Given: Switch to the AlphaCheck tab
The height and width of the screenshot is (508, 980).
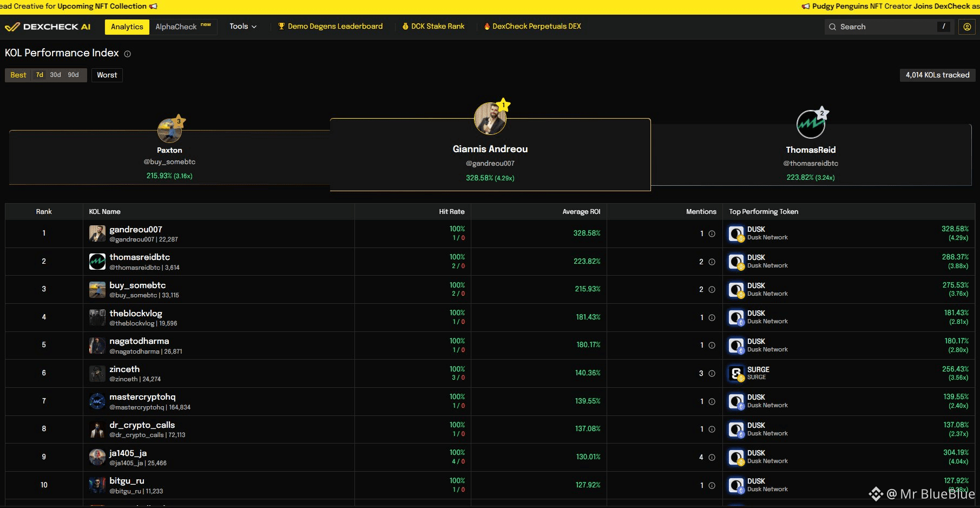Looking at the screenshot, I should click(x=183, y=27).
